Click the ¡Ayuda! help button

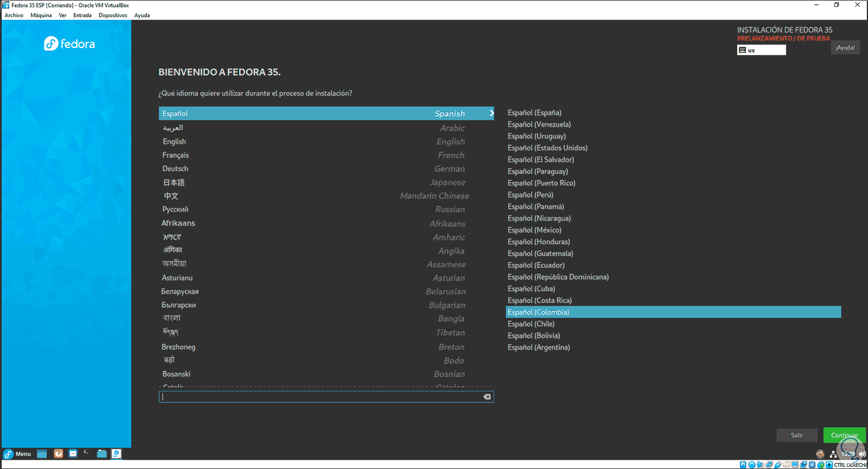[845, 48]
